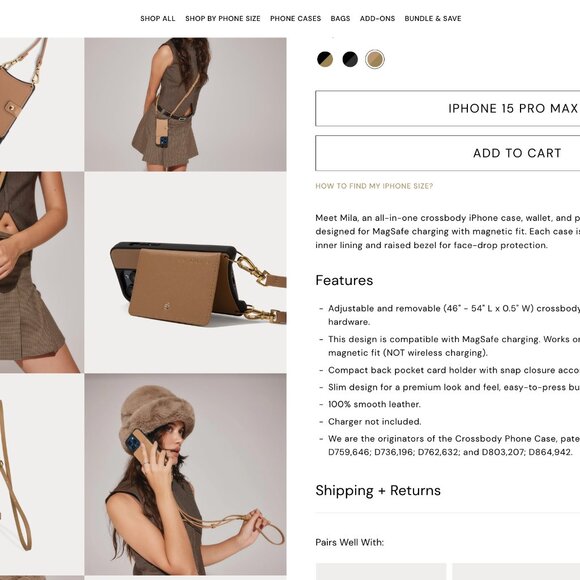Open the Bundle & Save menu

pyautogui.click(x=433, y=18)
